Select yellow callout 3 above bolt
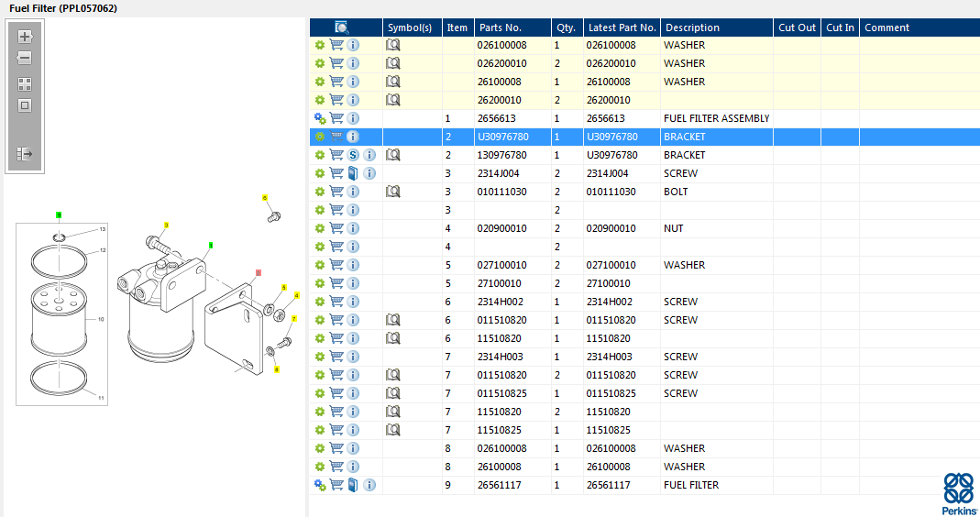Viewport: 980px width, 517px height. pyautogui.click(x=166, y=225)
